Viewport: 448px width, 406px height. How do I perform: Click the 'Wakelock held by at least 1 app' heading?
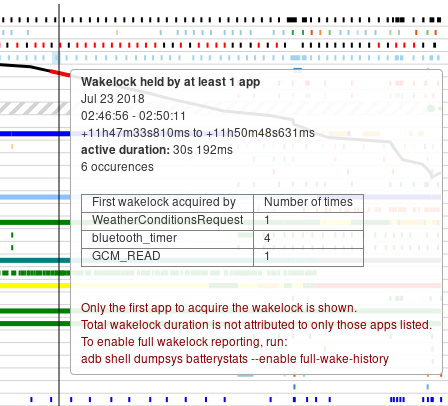(x=170, y=82)
